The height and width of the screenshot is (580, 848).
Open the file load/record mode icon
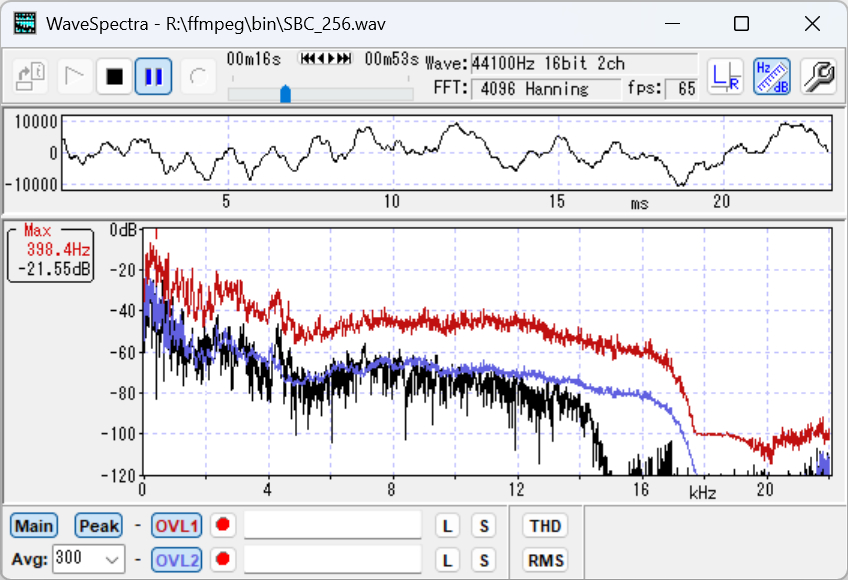(x=30, y=76)
